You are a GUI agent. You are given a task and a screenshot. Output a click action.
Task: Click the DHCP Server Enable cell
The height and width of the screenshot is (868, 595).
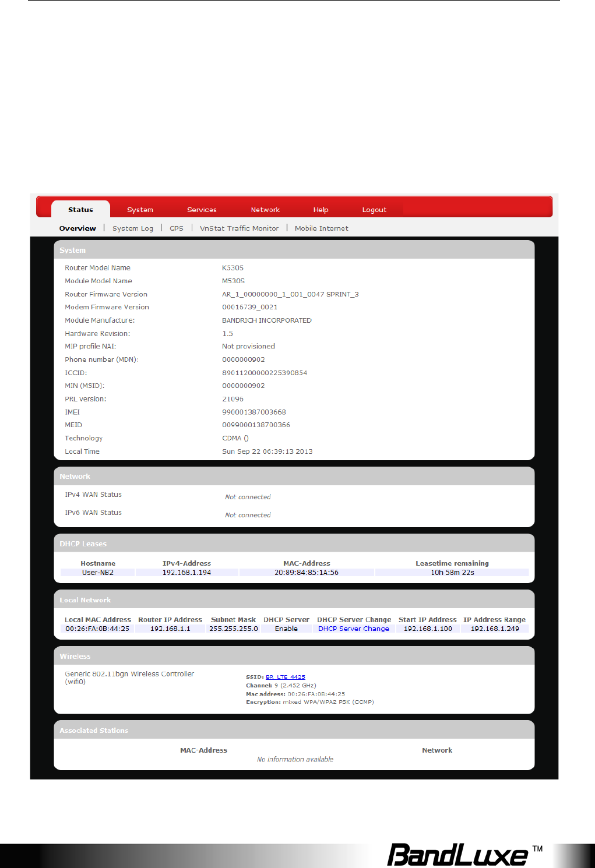click(286, 629)
